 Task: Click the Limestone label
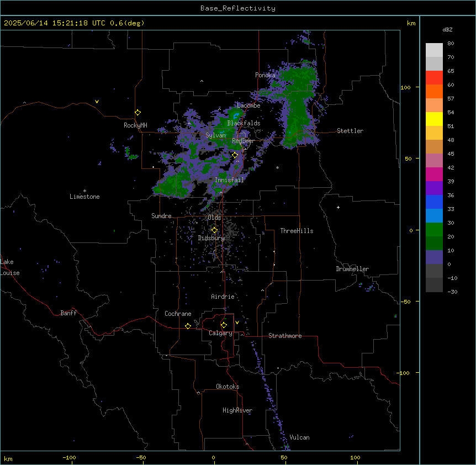84,197
